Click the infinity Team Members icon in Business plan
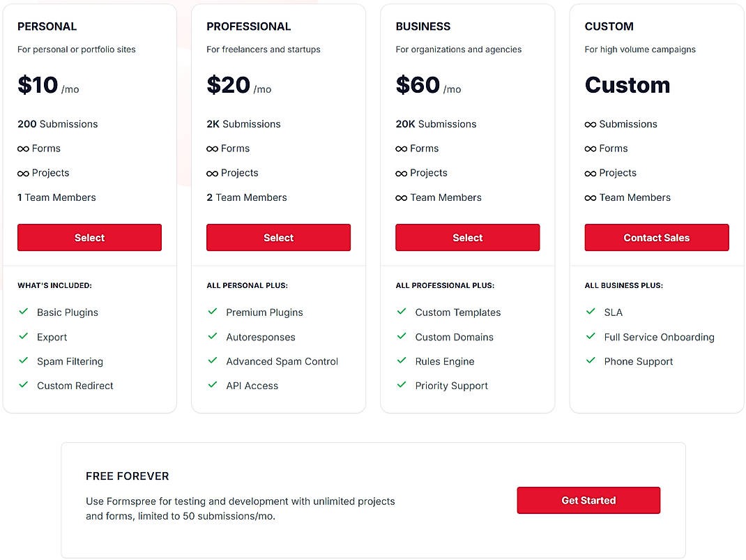 (401, 197)
